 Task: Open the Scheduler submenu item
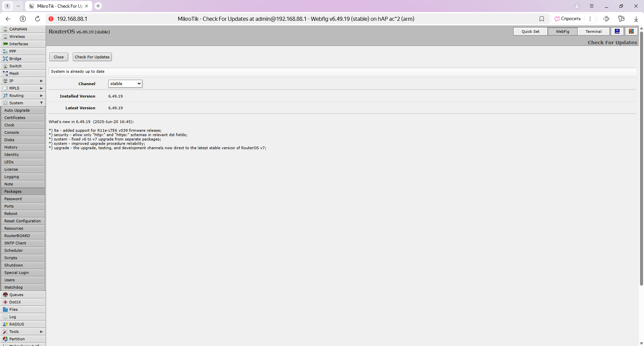pyautogui.click(x=23, y=250)
